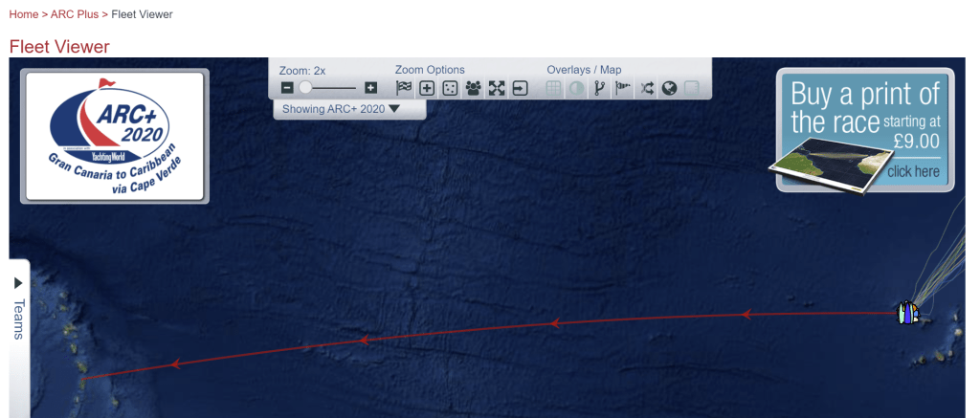Click the dice-style zoom option icon
Screen dimensions: 980x418
[450, 88]
